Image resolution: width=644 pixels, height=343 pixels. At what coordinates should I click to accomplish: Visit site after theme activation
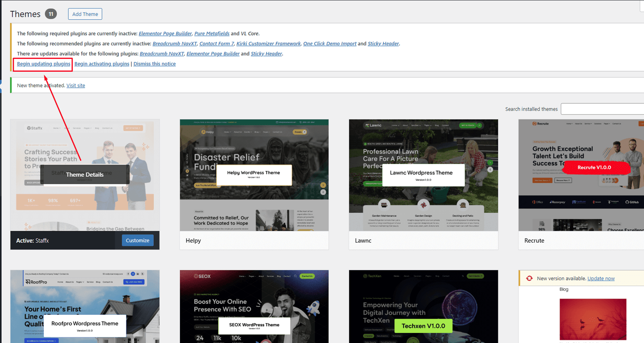click(x=76, y=85)
